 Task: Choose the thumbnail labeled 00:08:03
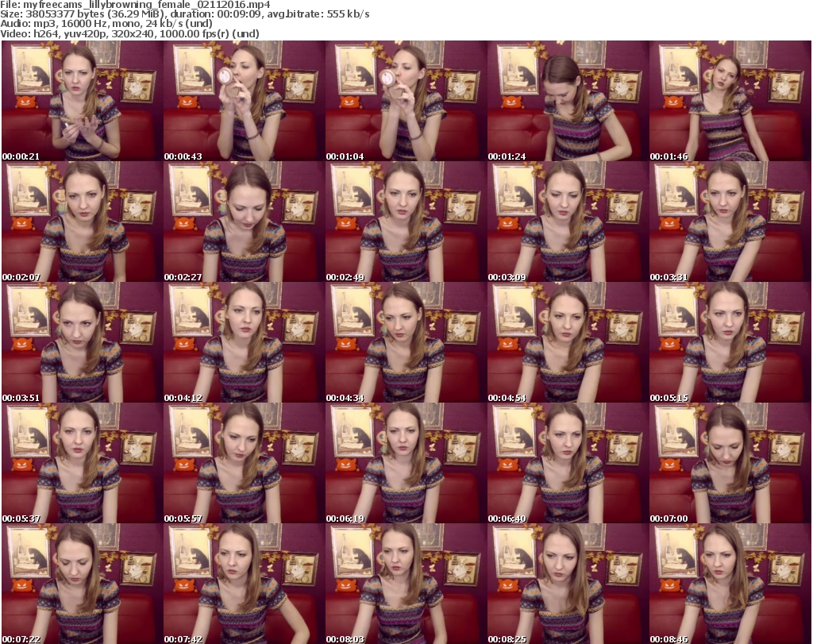(406, 584)
